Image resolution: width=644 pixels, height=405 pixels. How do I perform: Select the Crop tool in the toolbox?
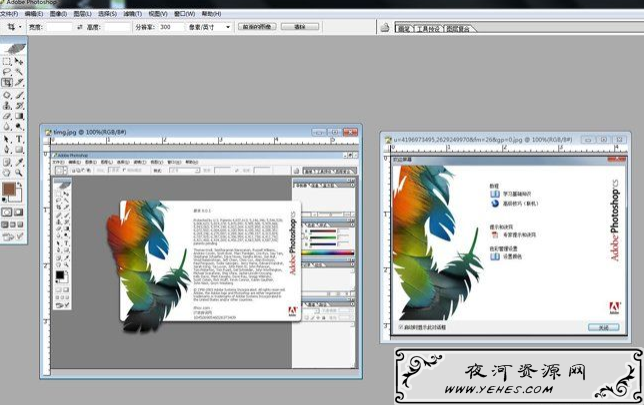(x=7, y=83)
